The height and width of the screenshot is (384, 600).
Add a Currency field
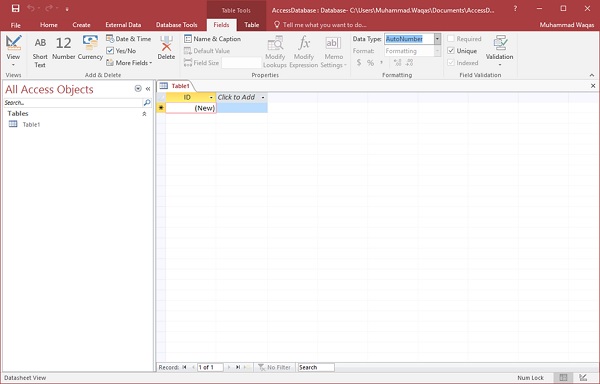click(x=90, y=48)
